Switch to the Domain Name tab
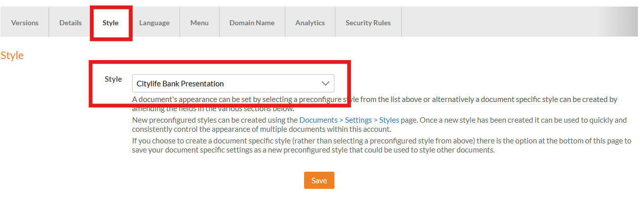644x202 pixels. (252, 23)
